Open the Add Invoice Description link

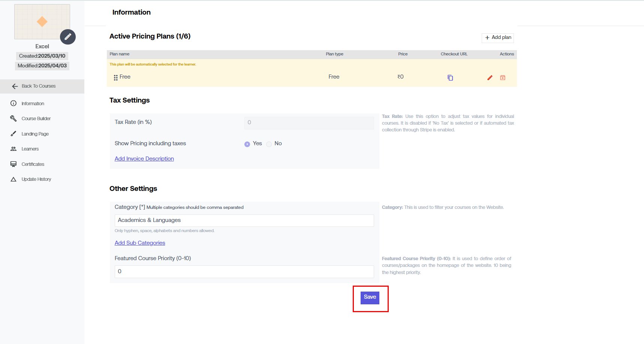(x=144, y=159)
